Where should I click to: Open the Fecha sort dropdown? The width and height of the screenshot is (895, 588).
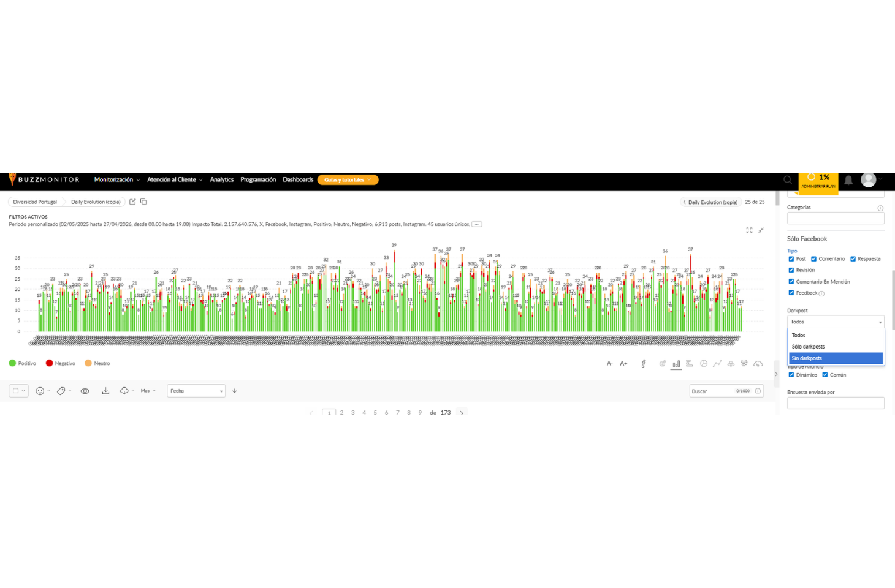(x=196, y=391)
